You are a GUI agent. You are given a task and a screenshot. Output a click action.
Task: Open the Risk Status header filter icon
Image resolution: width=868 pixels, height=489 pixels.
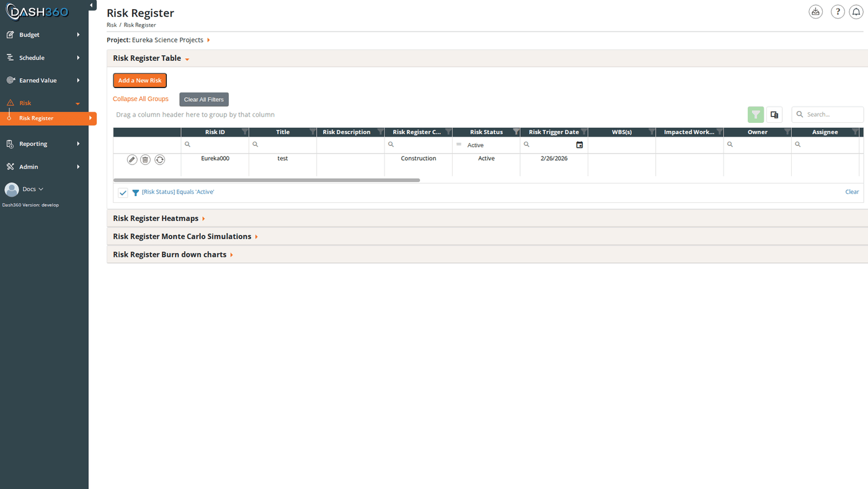[x=516, y=132]
